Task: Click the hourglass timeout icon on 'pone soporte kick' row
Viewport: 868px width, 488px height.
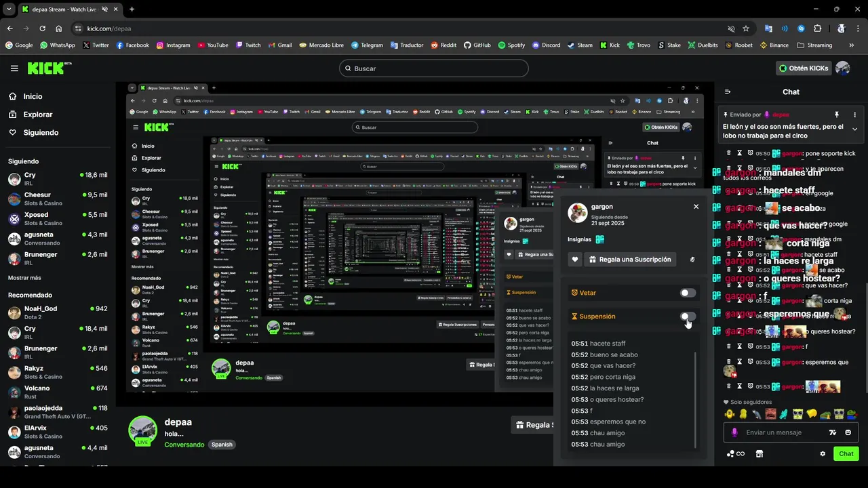Action: pyautogui.click(x=740, y=153)
